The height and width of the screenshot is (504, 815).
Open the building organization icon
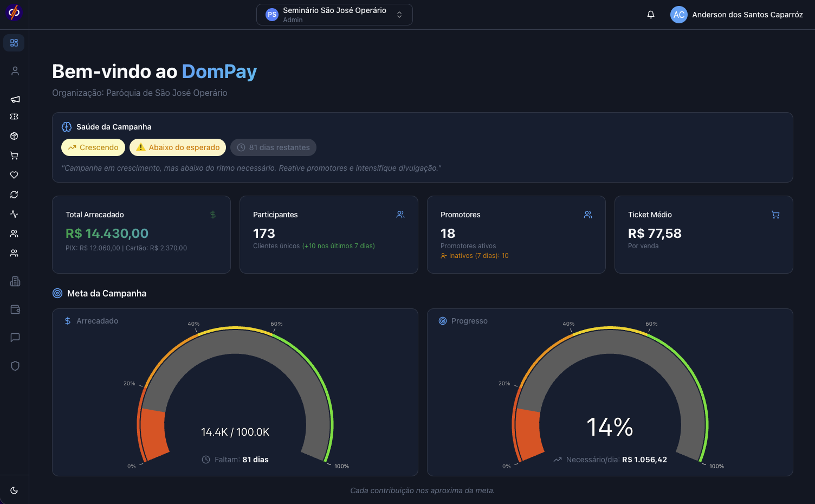pyautogui.click(x=15, y=281)
